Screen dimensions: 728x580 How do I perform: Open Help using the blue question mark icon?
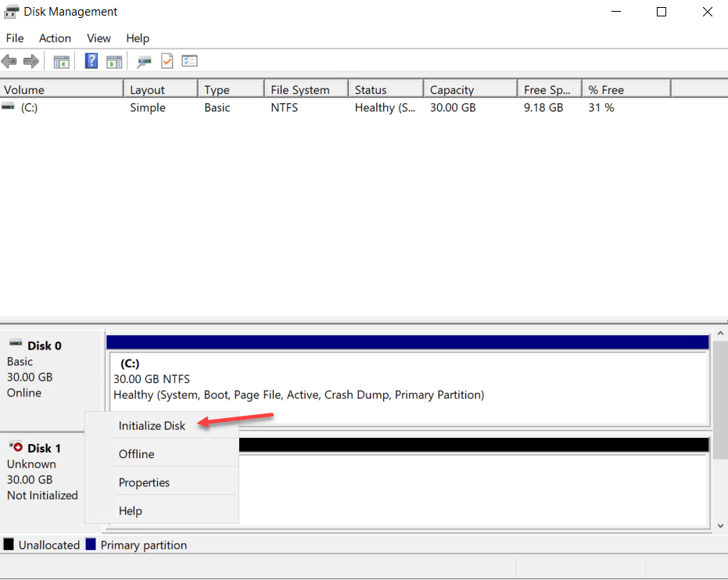(91, 61)
